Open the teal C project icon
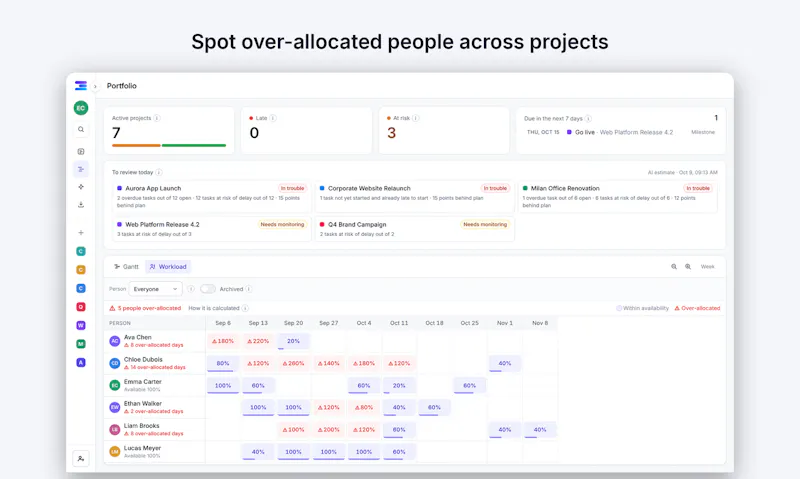 click(x=81, y=251)
